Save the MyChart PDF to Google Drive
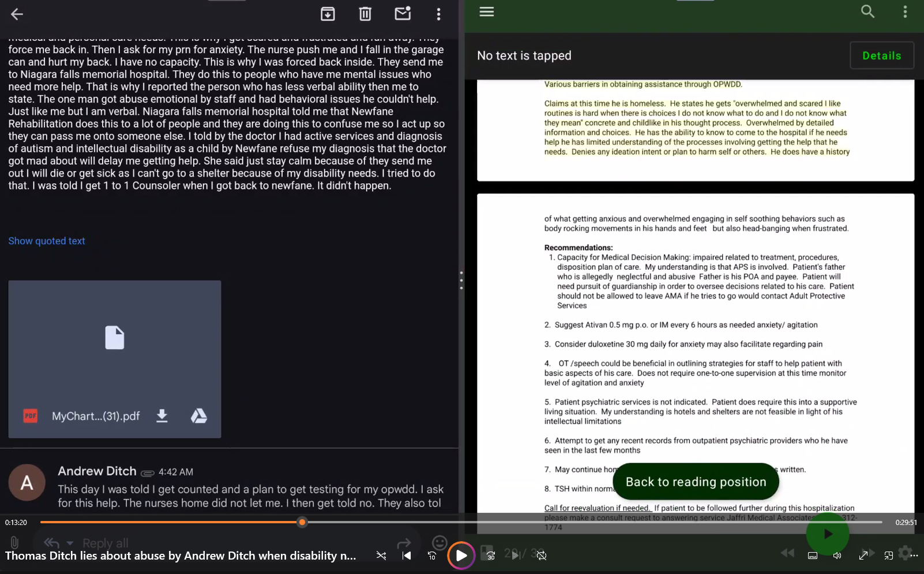Viewport: 924px width, 574px height. point(199,416)
